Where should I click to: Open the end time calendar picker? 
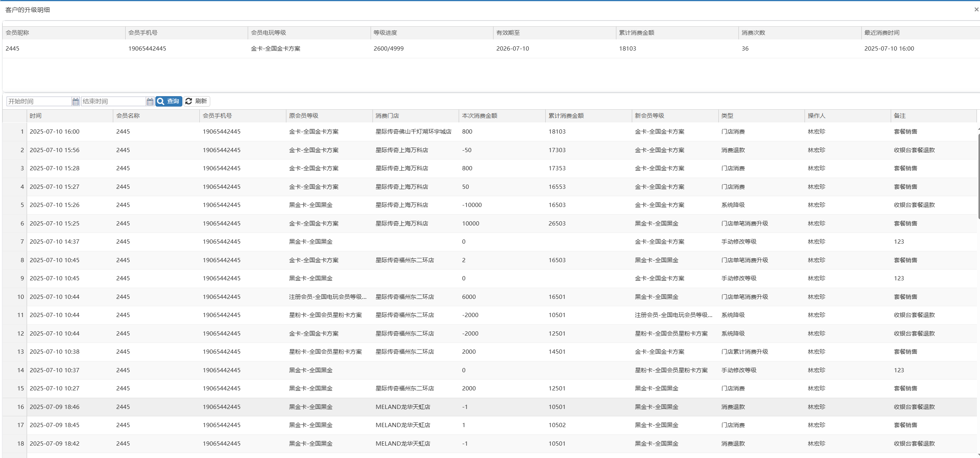point(150,102)
